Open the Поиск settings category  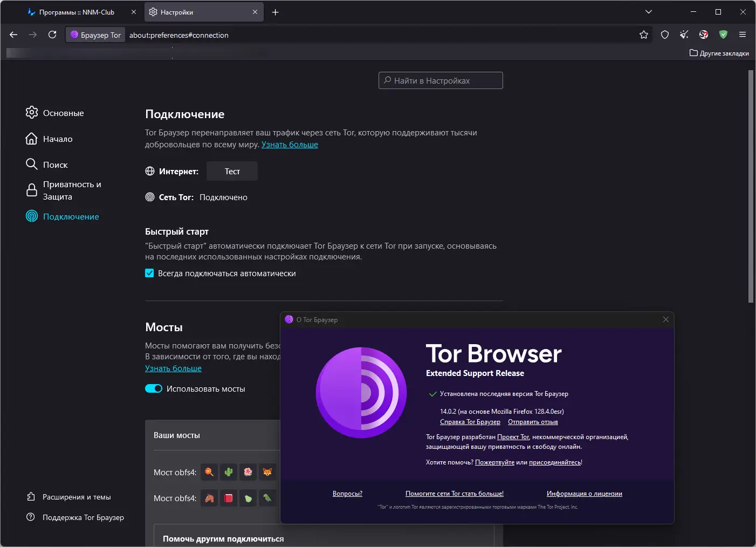pos(46,165)
